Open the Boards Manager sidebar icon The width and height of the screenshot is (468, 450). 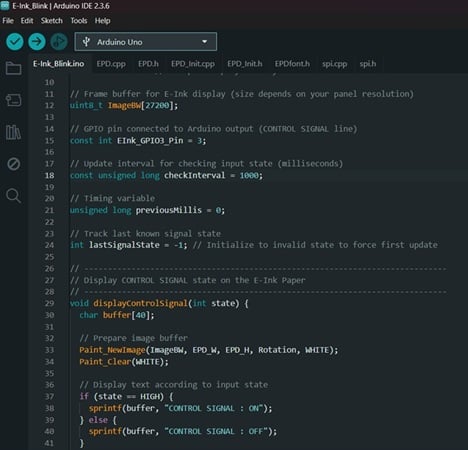[13, 100]
